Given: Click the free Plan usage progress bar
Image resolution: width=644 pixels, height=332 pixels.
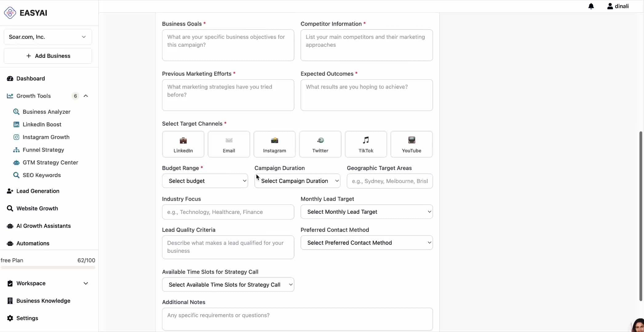Looking at the screenshot, I should point(48,267).
